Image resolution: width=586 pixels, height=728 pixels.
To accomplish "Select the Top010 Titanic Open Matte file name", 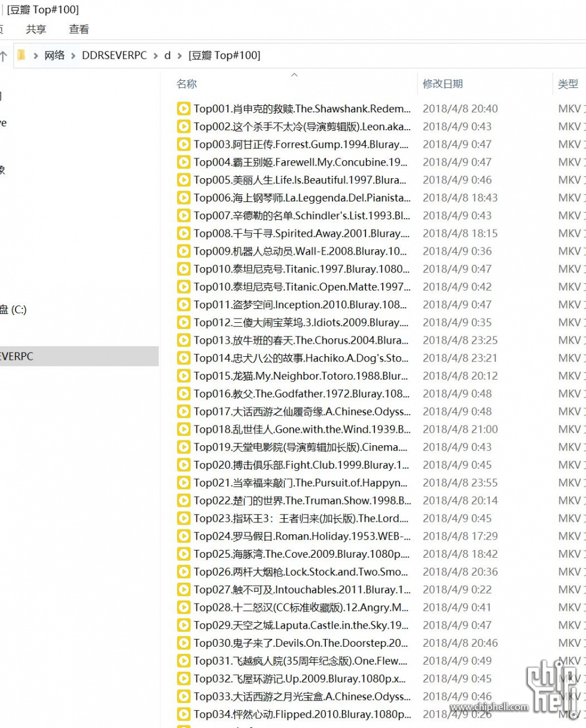I will coord(303,287).
